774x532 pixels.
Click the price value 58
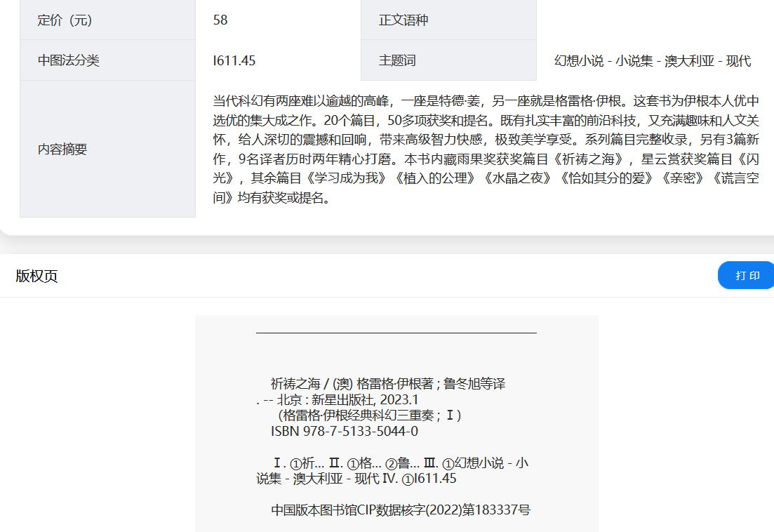pyautogui.click(x=220, y=20)
